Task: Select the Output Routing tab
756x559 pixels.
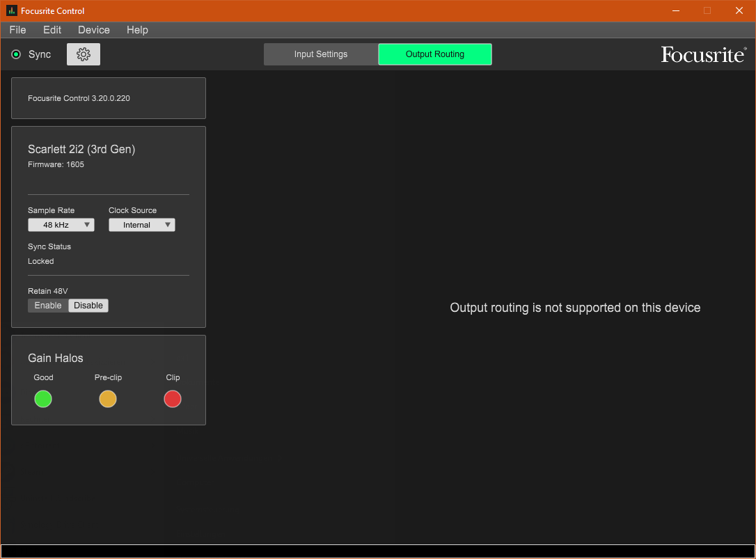Action: [x=435, y=54]
